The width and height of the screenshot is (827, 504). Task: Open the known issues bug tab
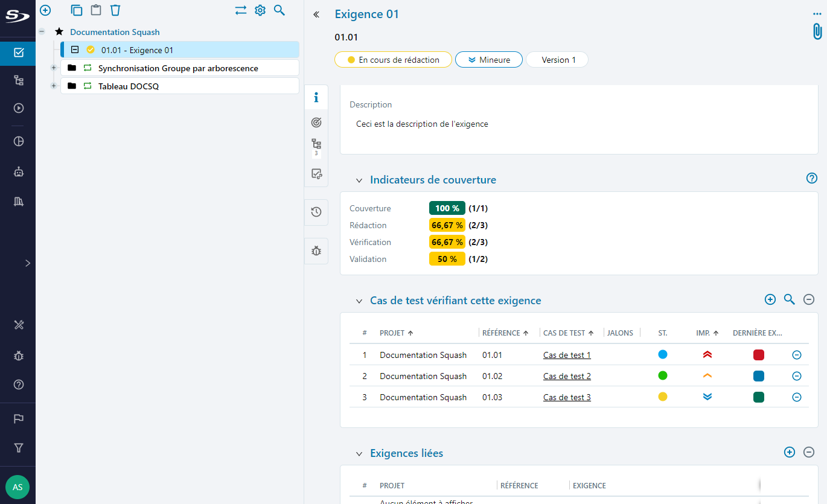point(316,250)
